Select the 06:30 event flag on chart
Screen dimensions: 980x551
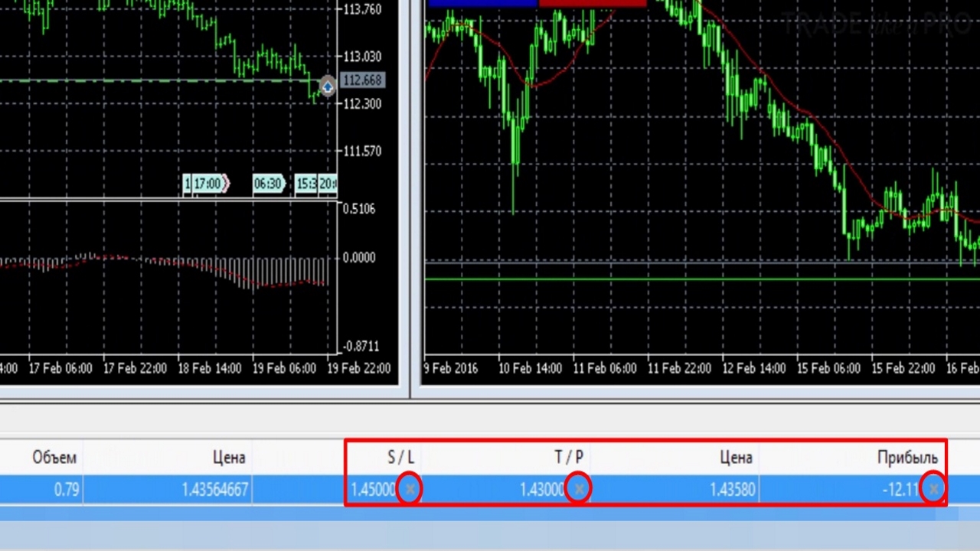(269, 184)
